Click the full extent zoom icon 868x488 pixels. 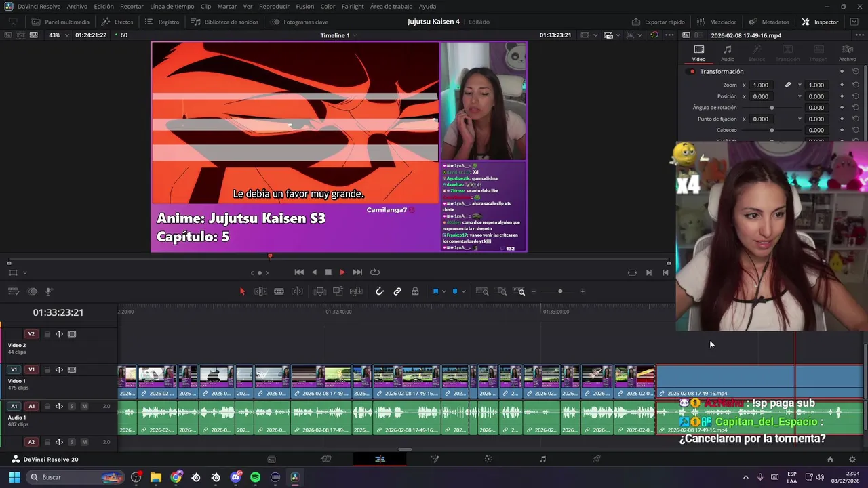point(482,291)
